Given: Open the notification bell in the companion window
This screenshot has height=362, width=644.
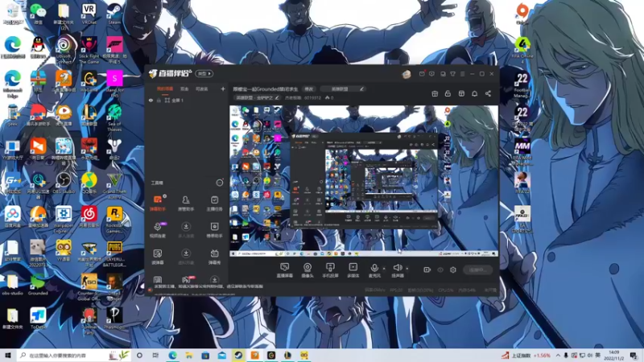Looking at the screenshot, I should tap(474, 93).
